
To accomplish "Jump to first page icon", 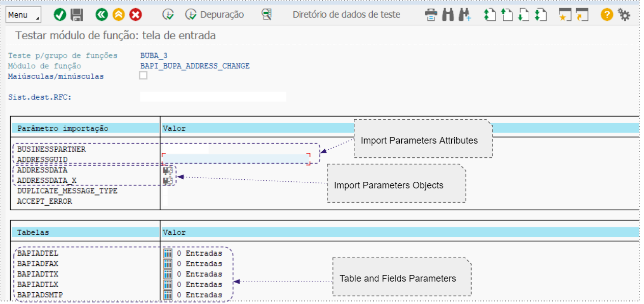I will [x=490, y=15].
